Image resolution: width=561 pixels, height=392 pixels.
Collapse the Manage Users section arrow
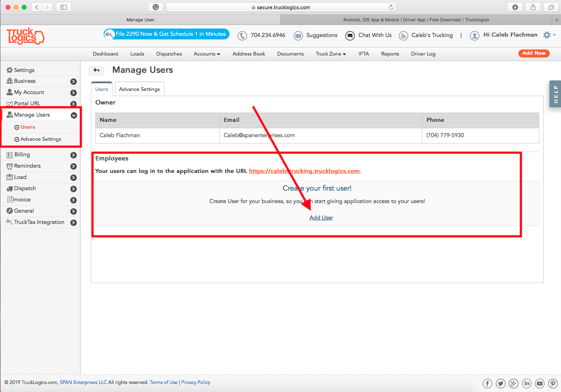point(74,115)
